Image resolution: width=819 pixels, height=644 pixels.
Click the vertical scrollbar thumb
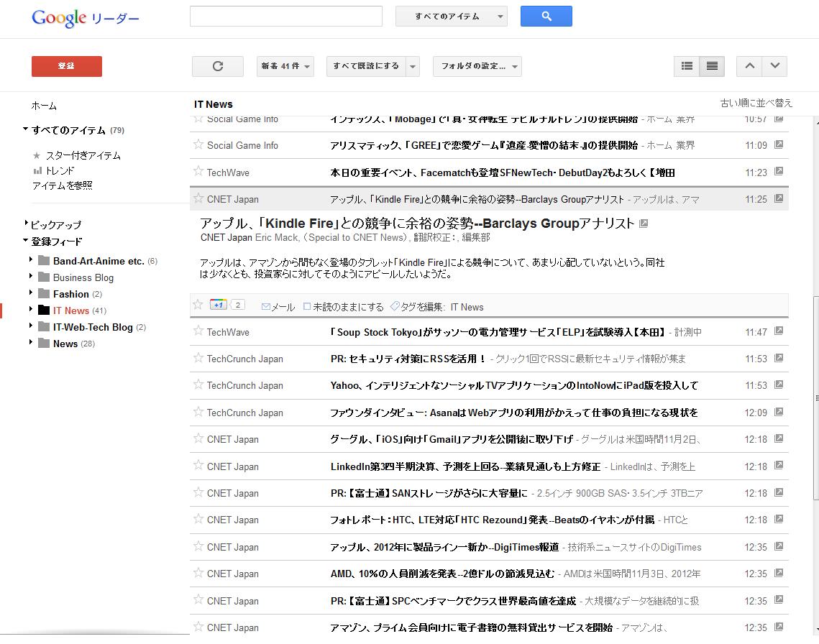(x=816, y=397)
